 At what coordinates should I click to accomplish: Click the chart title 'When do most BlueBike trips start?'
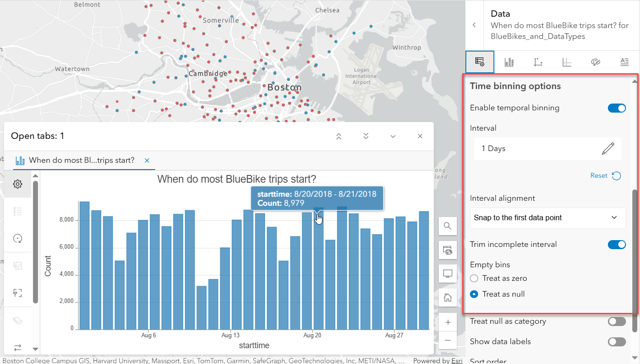pyautogui.click(x=237, y=179)
